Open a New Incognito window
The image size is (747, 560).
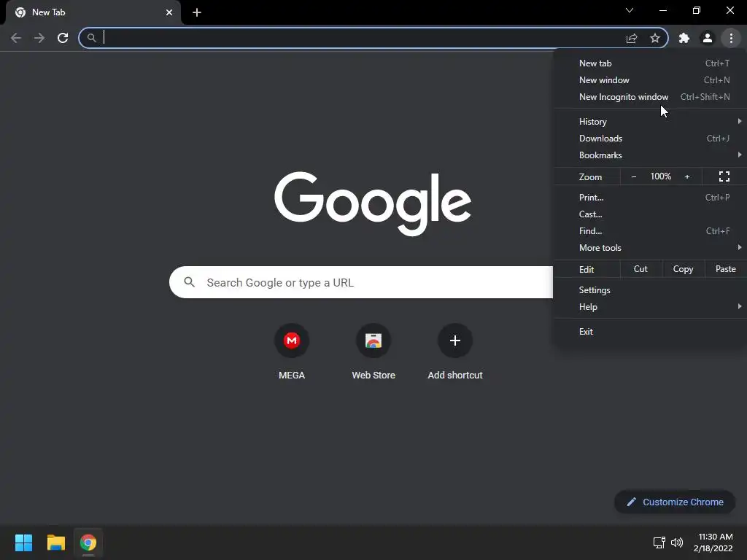click(650, 97)
